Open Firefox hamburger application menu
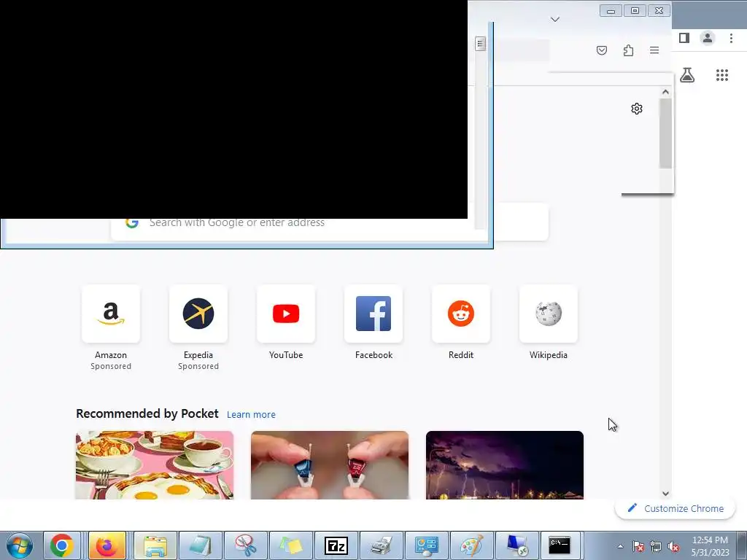Screen dimensions: 747x560 click(x=654, y=50)
